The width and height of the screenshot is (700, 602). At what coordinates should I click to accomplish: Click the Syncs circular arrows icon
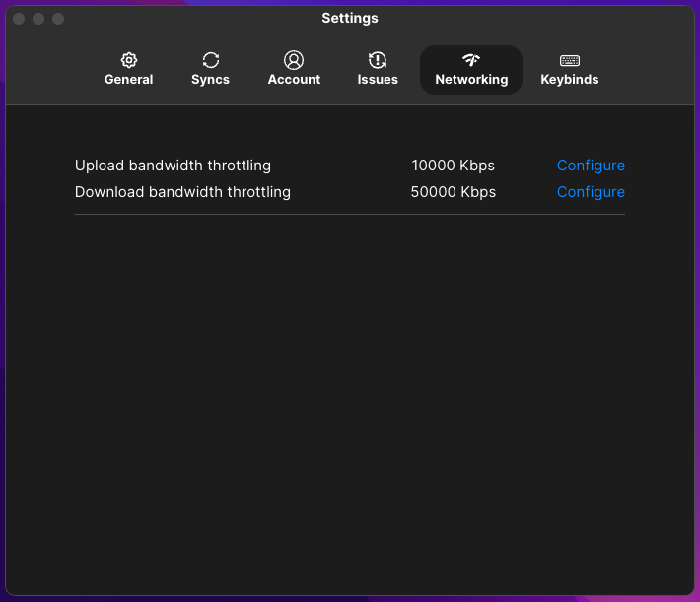(x=210, y=60)
